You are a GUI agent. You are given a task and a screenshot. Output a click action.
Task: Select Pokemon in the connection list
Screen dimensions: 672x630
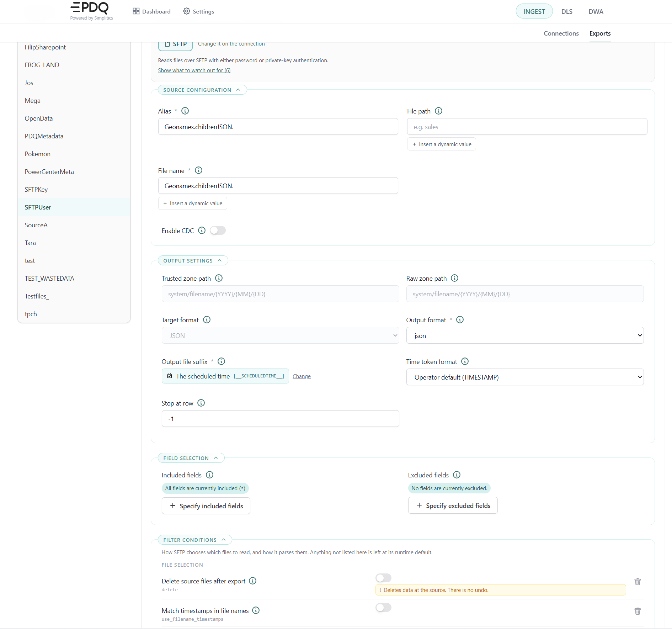(74, 154)
